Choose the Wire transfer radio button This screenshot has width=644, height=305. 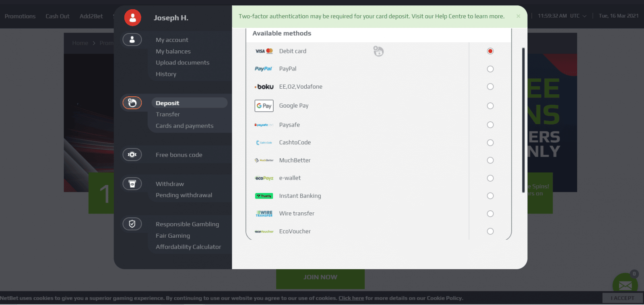pos(490,214)
